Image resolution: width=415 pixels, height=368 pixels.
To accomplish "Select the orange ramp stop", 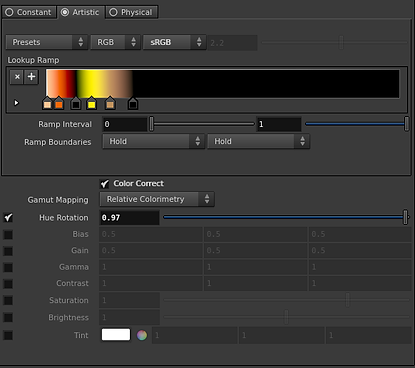I will 59,103.
